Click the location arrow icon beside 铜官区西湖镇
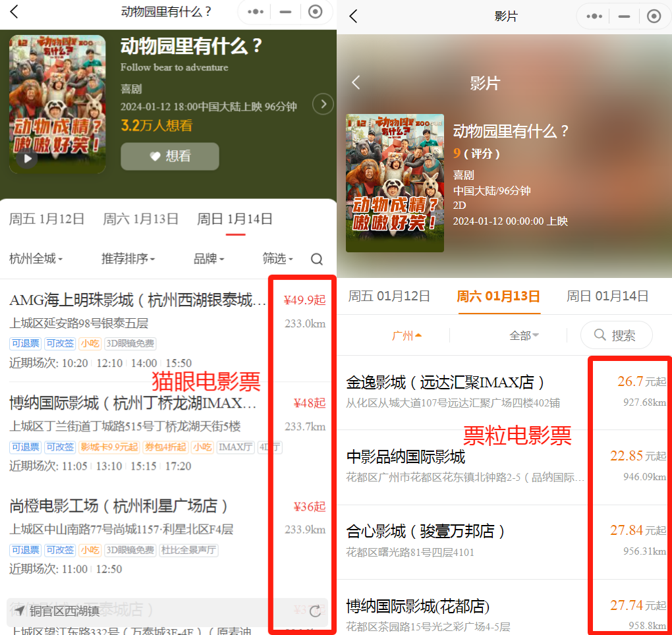 [19, 610]
